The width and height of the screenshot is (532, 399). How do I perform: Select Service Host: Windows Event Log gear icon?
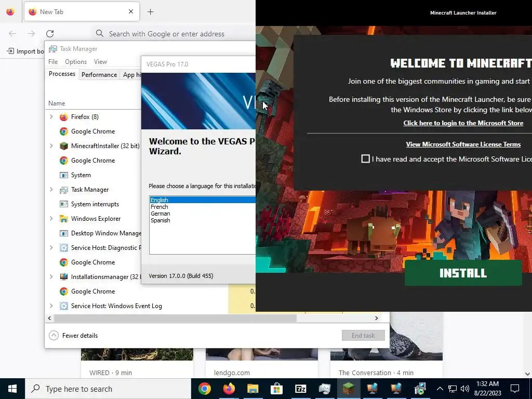64,306
